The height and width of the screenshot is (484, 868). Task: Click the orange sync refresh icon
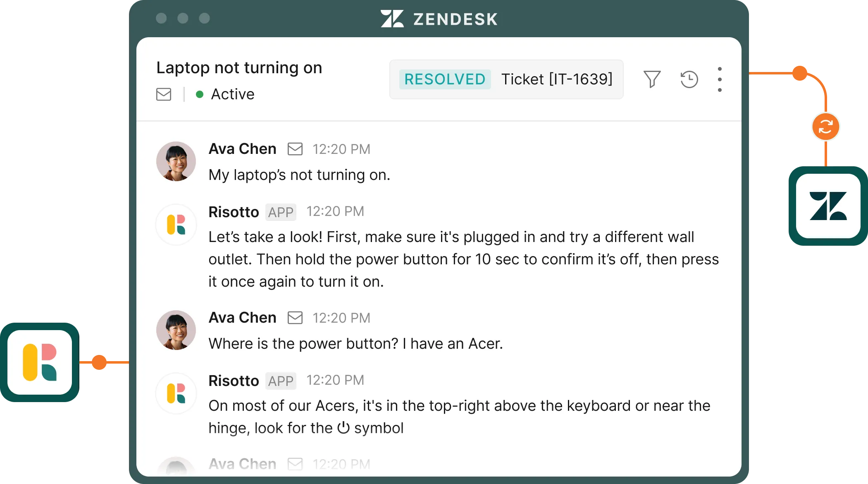[x=825, y=127]
